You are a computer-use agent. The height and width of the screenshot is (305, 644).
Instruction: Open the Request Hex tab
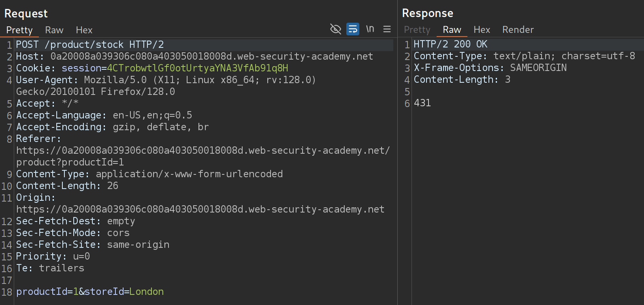point(84,30)
